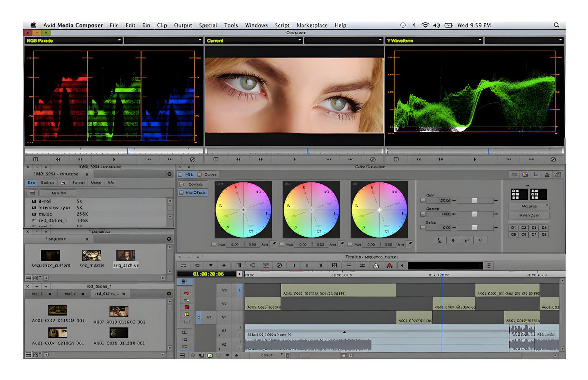Toggle the Setup enable checkbox

click(x=423, y=228)
